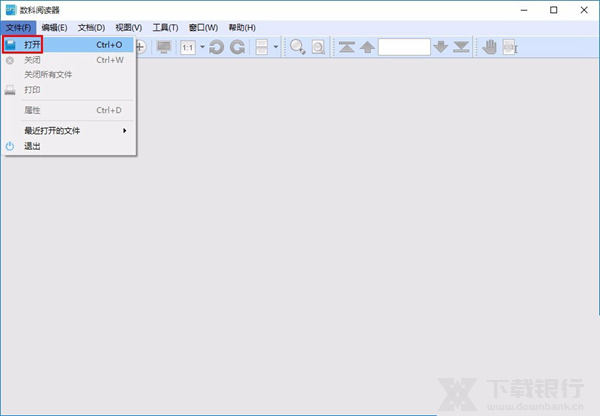Rotate the page counterclockwise

click(216, 47)
